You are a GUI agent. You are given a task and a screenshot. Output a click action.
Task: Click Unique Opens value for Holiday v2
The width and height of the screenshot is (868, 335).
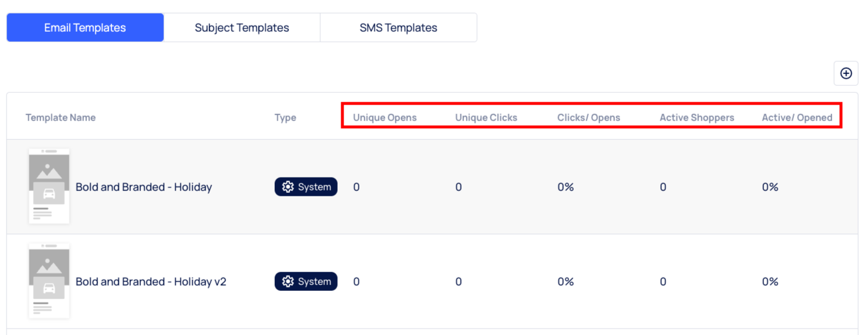tap(356, 282)
